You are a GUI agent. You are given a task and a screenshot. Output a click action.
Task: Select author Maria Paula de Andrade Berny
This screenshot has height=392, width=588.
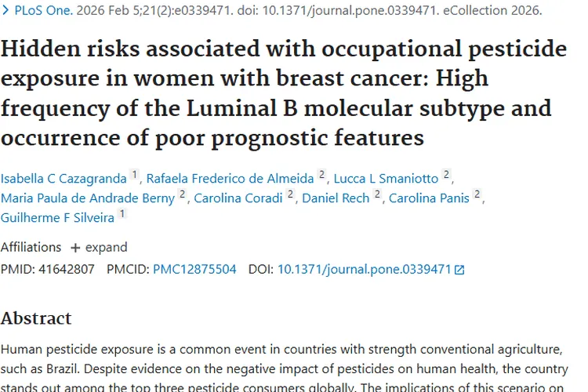coord(88,198)
